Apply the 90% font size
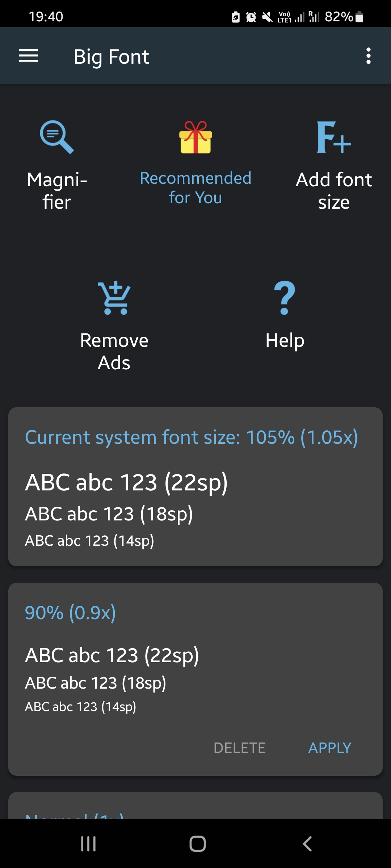The image size is (391, 868). point(329,748)
